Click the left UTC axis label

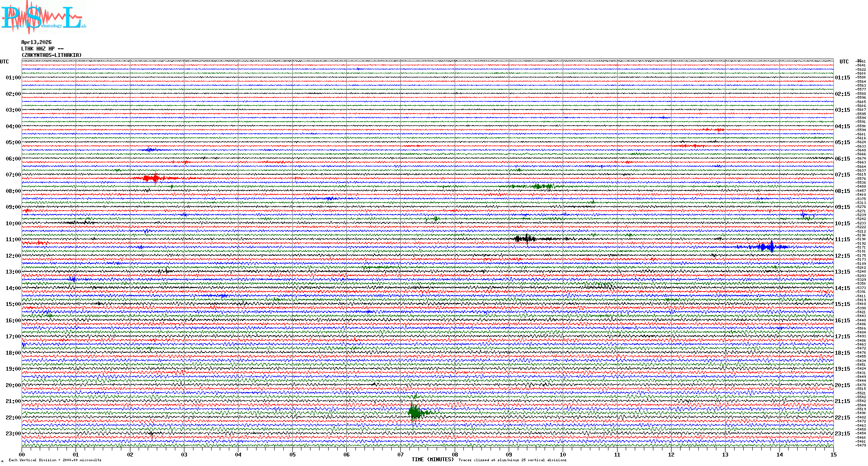tap(4, 62)
